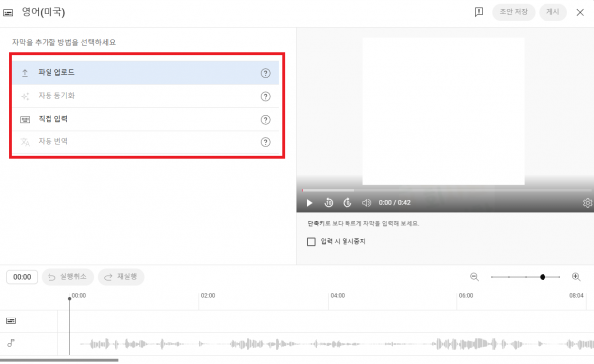
Task: Choose 자동 번역 subtitle method
Action: tap(146, 142)
